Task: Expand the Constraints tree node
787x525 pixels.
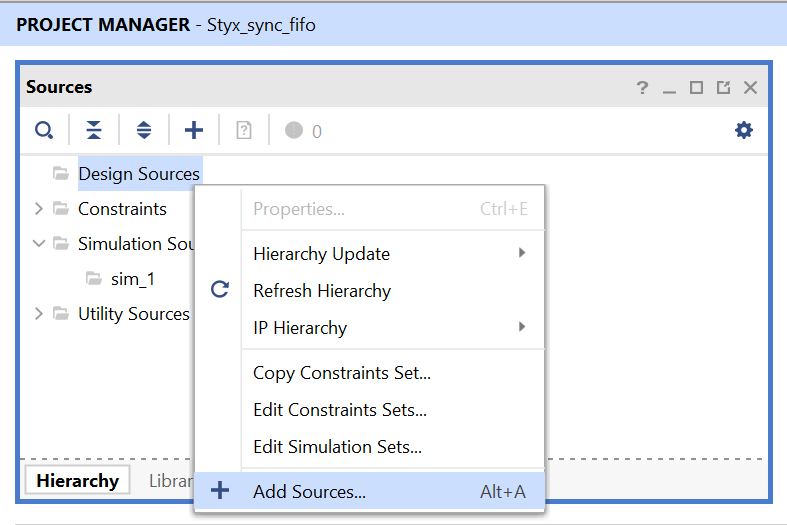Action: point(39,209)
